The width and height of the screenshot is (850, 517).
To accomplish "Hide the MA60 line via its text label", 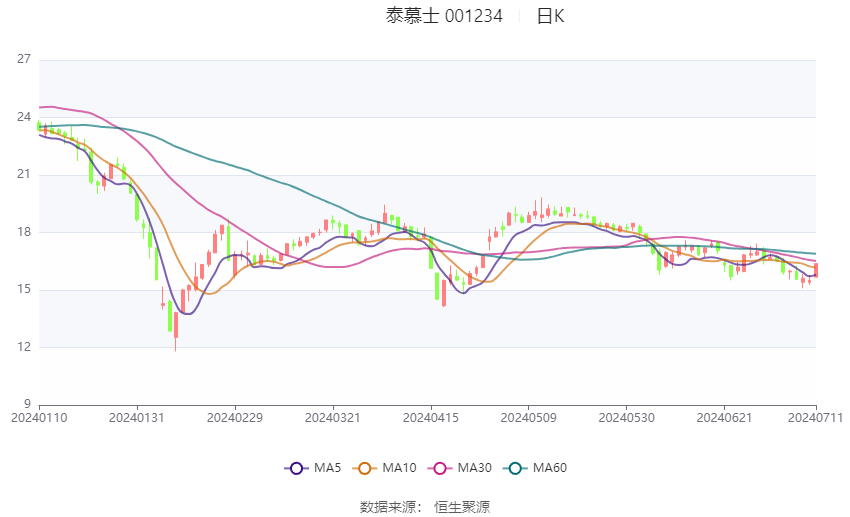I will tap(551, 468).
